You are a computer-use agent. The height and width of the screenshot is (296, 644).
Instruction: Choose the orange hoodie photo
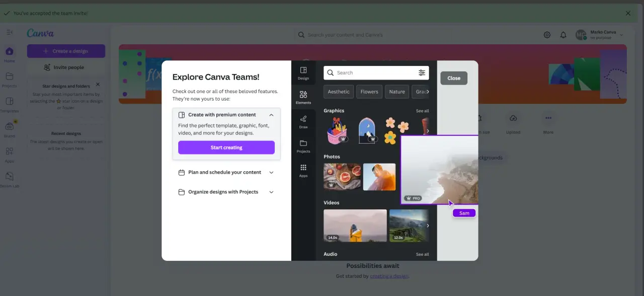(x=379, y=177)
